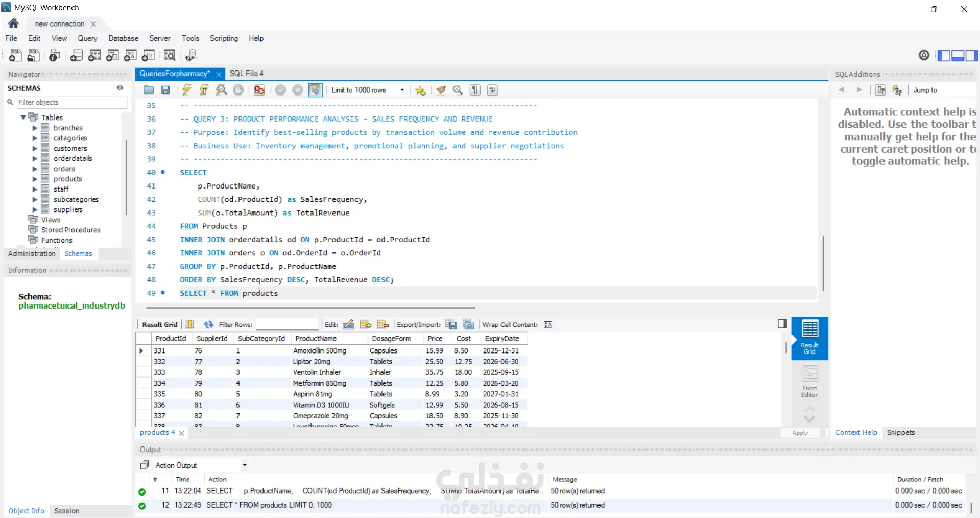Export recordset to an external file
The height and width of the screenshot is (518, 980).
tap(451, 325)
